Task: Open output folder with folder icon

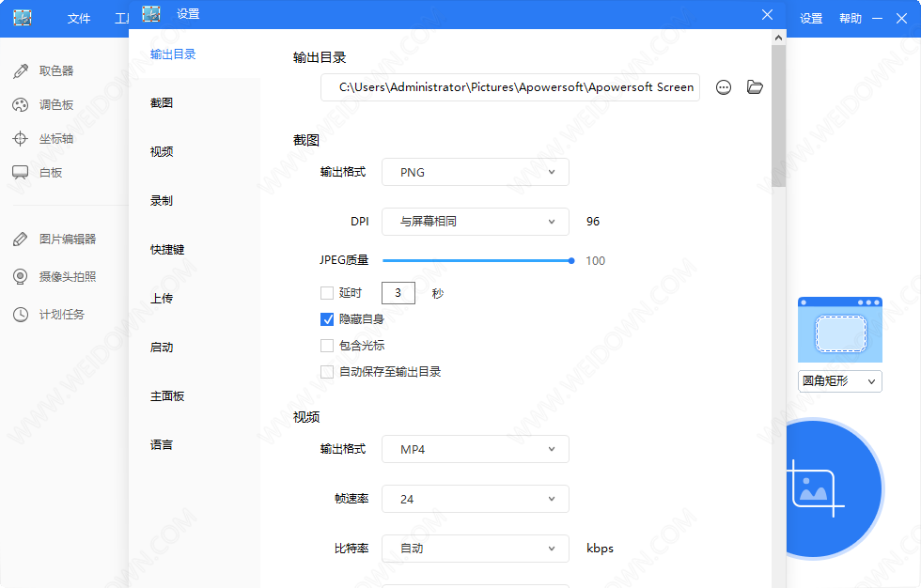Action: click(x=755, y=87)
